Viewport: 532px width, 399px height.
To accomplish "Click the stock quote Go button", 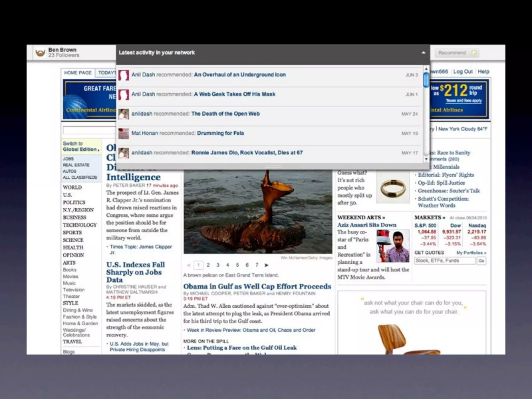I will tap(481, 261).
